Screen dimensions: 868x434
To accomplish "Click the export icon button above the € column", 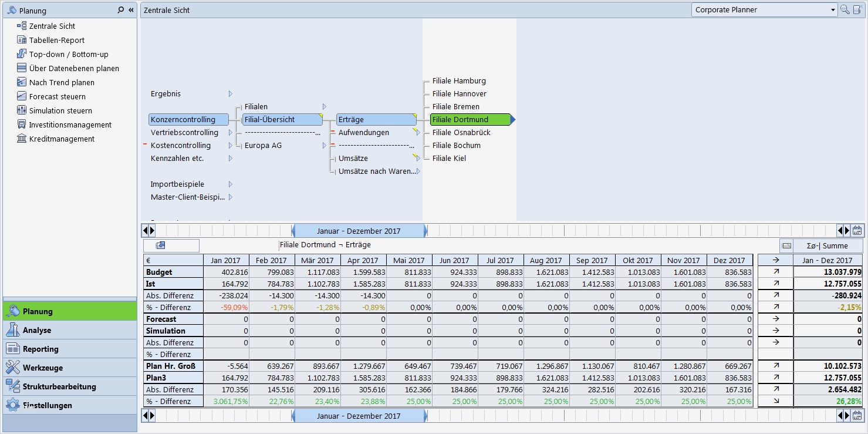I will click(161, 245).
